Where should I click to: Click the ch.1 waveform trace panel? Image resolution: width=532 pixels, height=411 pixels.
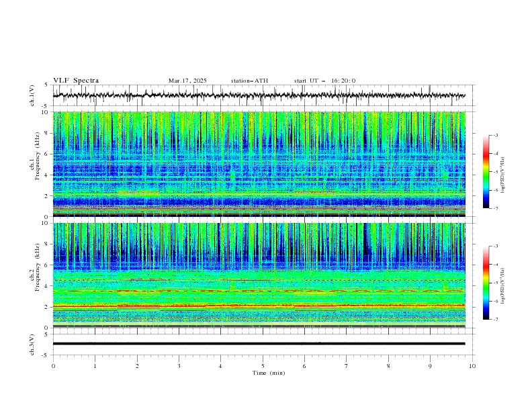tap(263, 95)
